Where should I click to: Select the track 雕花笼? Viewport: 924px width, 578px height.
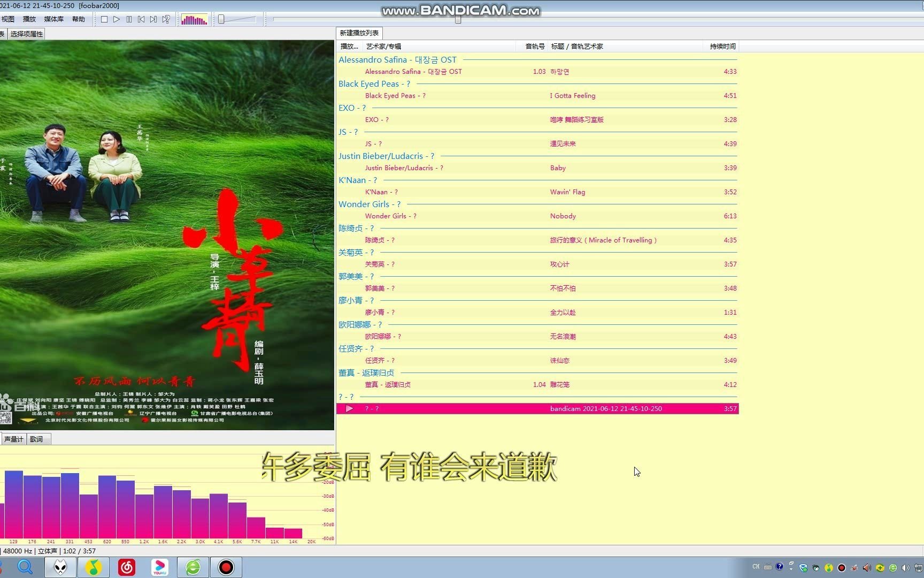point(537,385)
